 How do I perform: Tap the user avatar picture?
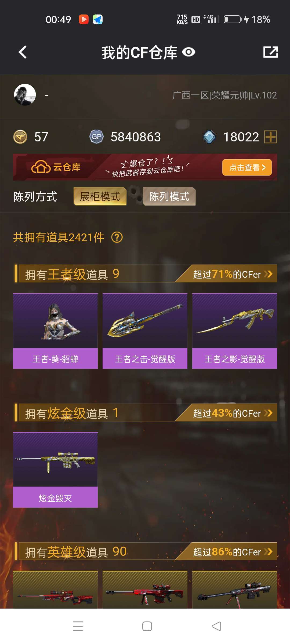[x=25, y=95]
